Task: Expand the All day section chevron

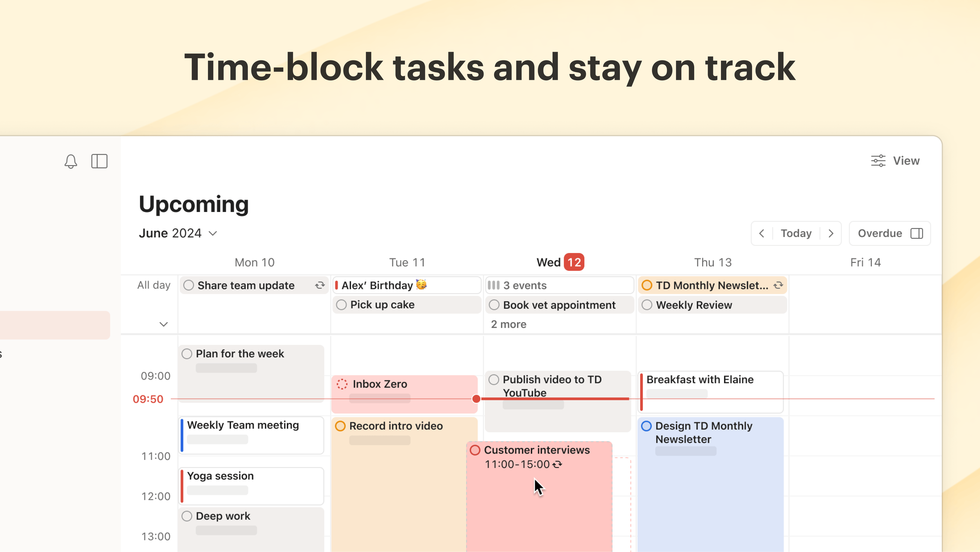Action: 164,324
